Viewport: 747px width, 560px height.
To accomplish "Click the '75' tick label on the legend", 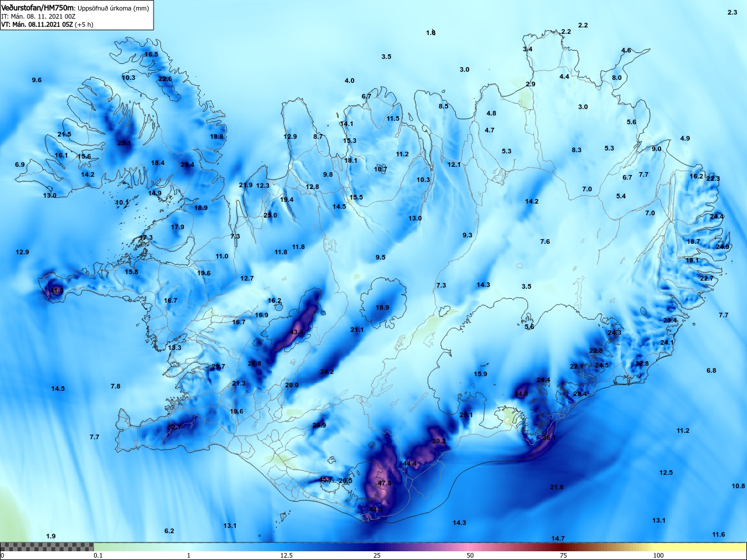I will tap(563, 556).
